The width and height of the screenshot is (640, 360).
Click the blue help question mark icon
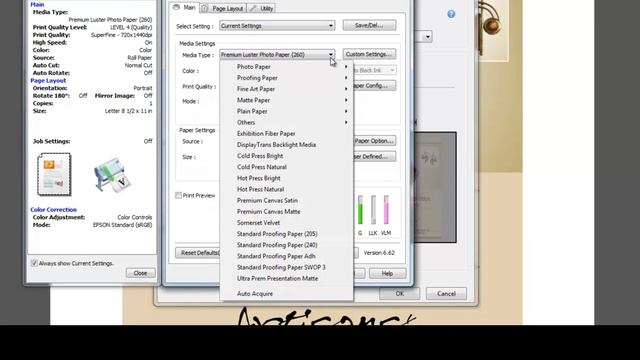451,14
